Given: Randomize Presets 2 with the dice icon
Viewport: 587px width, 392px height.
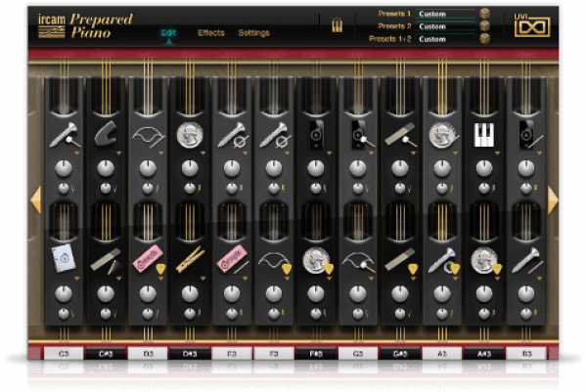Looking at the screenshot, I should [x=485, y=25].
